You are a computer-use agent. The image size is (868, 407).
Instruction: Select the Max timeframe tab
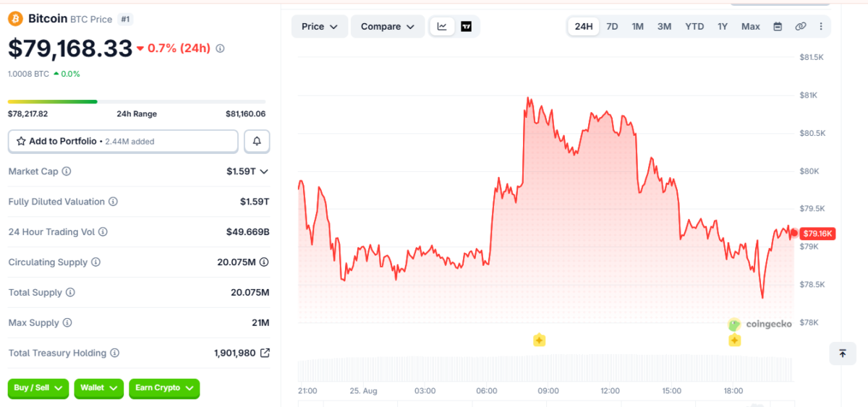(751, 27)
